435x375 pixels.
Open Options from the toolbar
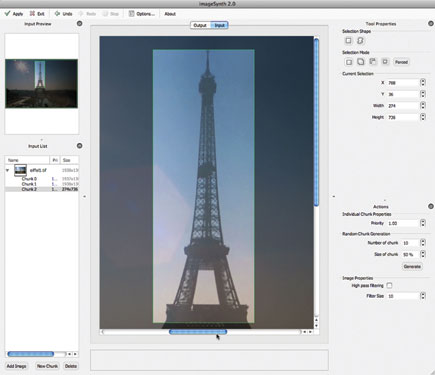pyautogui.click(x=142, y=14)
